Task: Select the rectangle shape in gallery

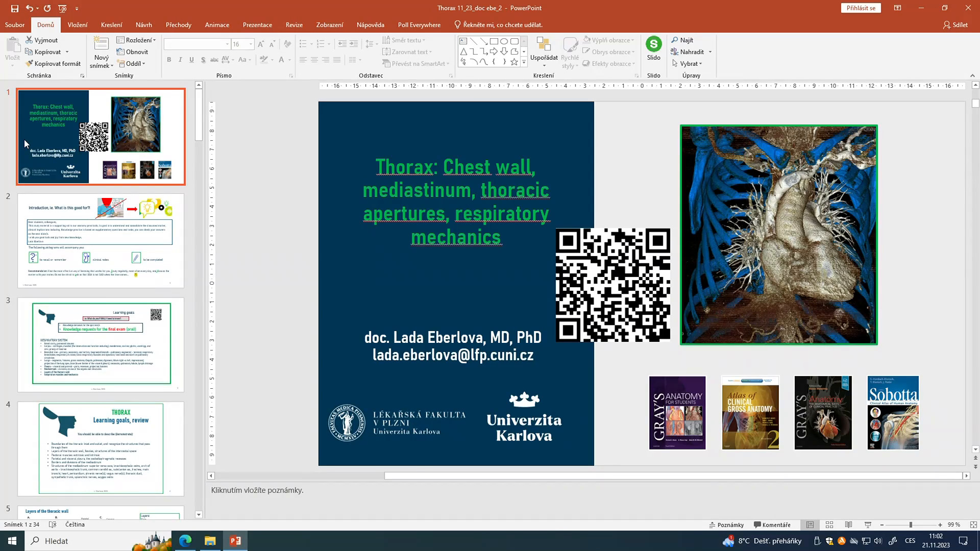Action: pos(494,41)
